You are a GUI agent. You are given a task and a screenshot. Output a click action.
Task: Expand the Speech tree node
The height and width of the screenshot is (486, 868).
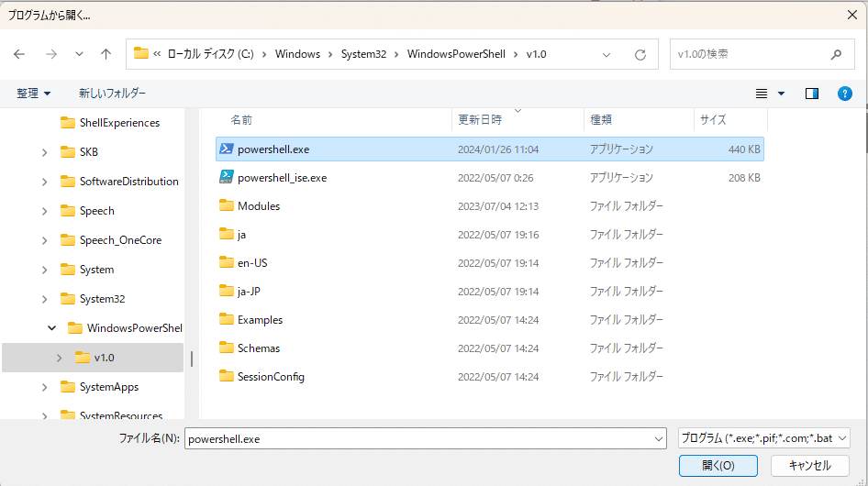pos(44,211)
